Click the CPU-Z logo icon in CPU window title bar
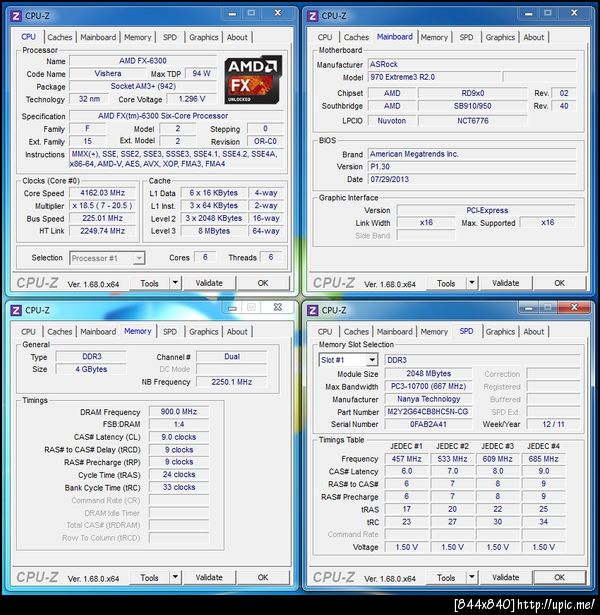Viewport: 600px width, 615px height. [x=16, y=16]
